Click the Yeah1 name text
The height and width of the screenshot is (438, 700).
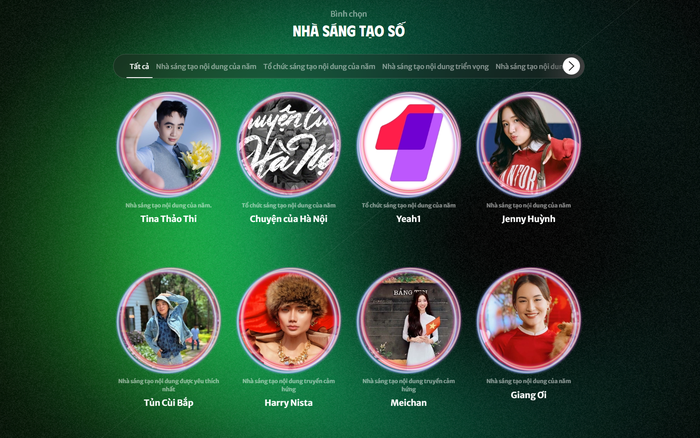(x=408, y=219)
